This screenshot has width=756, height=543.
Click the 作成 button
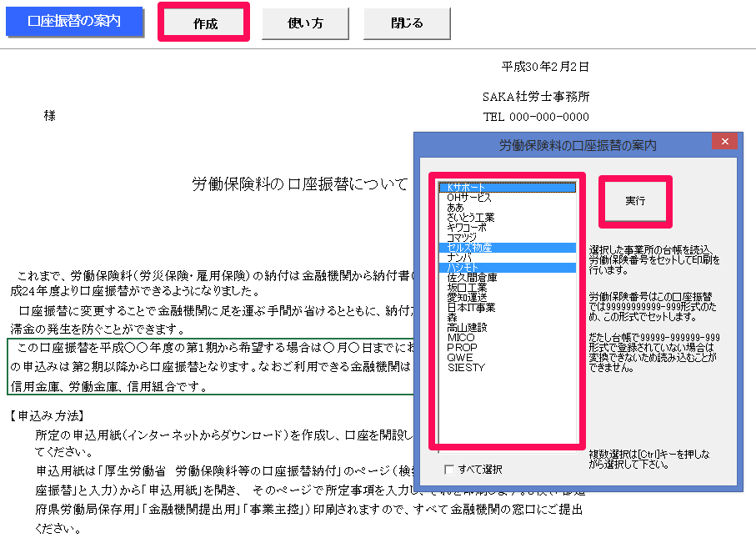click(204, 23)
